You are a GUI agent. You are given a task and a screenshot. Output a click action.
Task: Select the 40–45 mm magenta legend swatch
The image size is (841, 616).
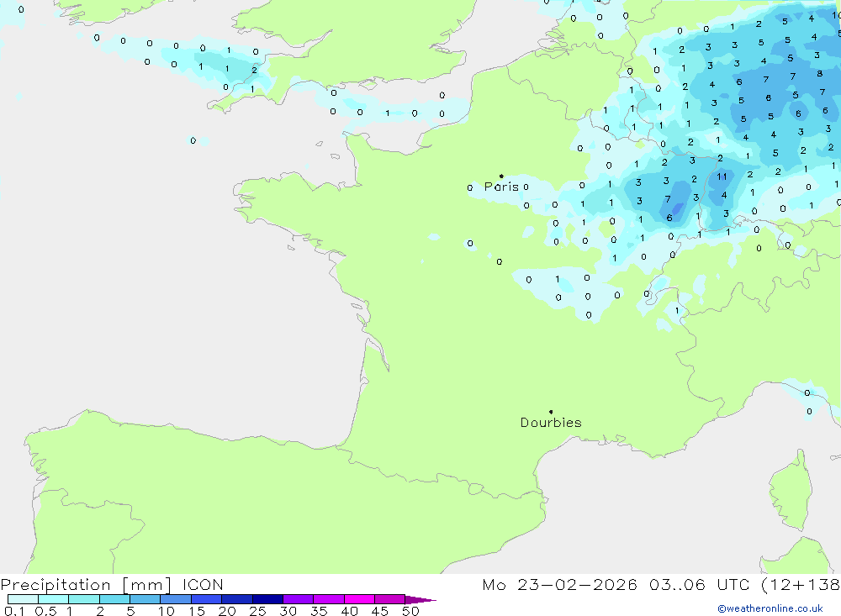359,599
